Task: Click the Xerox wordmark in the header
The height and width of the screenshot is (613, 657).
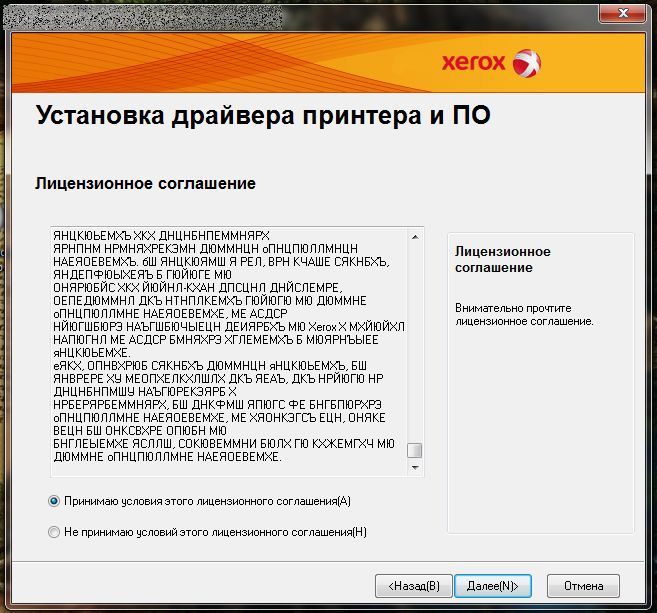Action: (474, 63)
